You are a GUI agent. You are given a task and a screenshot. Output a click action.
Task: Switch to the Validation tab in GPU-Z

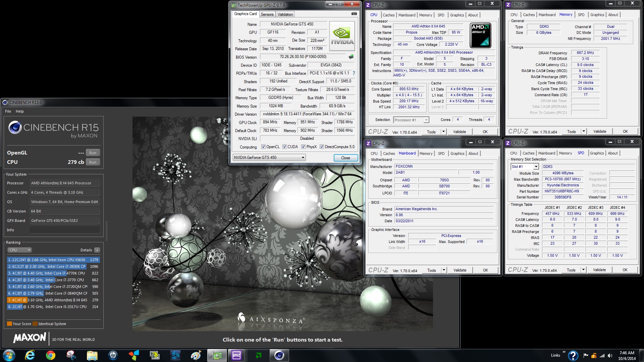[285, 14]
